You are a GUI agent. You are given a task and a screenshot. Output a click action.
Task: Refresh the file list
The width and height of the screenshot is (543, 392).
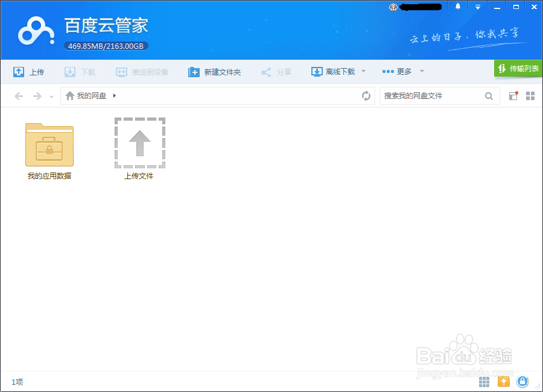pos(366,95)
